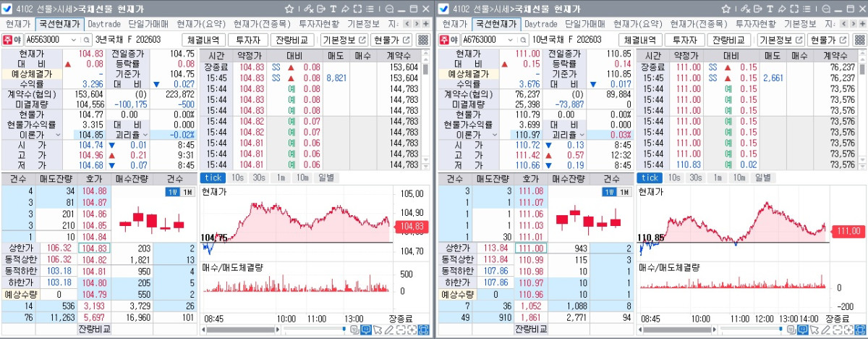Expand the 이론가 dropdown in left window
Image resolution: width=868 pixels, height=339 pixels.
58,135
